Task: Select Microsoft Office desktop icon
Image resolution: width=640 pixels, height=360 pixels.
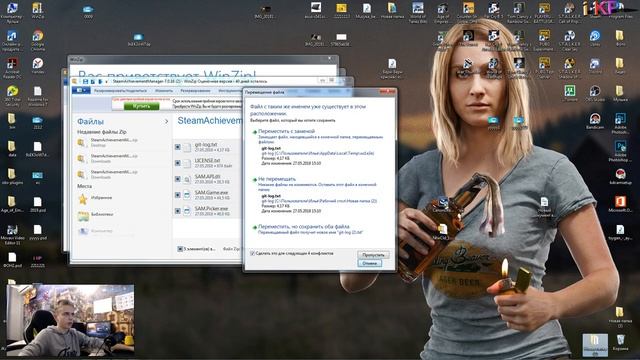Action: 620,204
